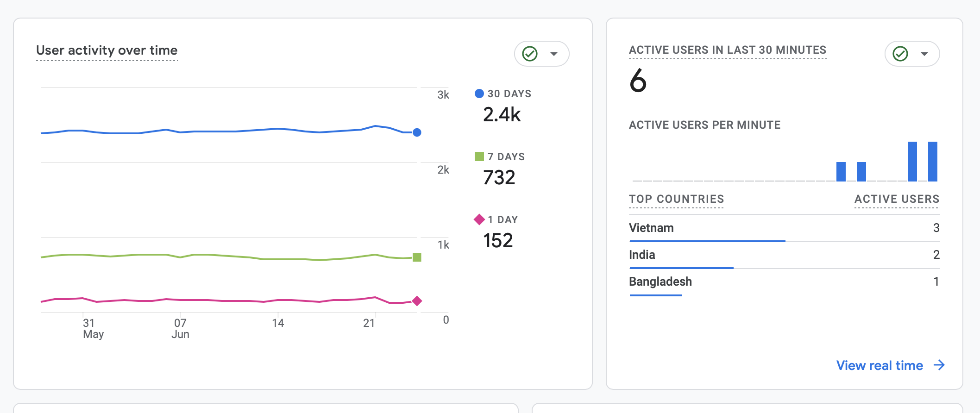Click the ACTIVE USERS column header
The height and width of the screenshot is (413, 980).
[897, 199]
